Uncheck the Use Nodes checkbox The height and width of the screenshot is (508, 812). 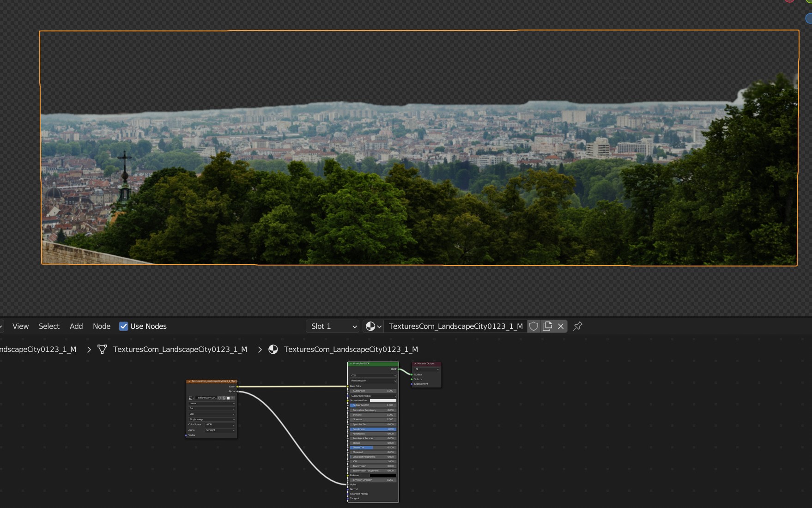pyautogui.click(x=124, y=327)
